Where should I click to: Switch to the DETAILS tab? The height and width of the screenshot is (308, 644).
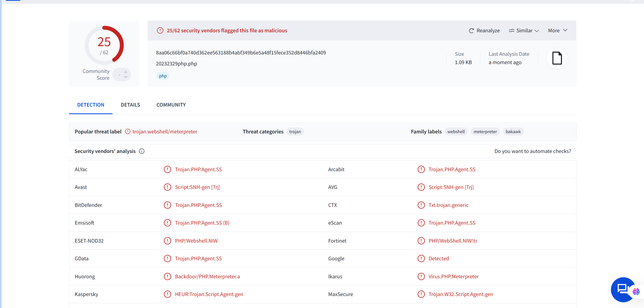[x=130, y=105]
